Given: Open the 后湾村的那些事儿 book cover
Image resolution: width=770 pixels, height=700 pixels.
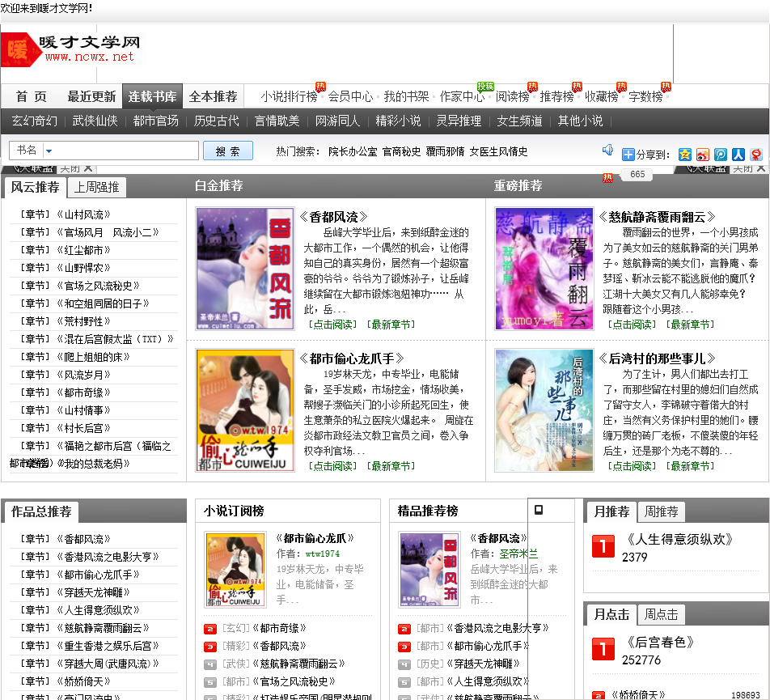Looking at the screenshot, I should 544,410.
